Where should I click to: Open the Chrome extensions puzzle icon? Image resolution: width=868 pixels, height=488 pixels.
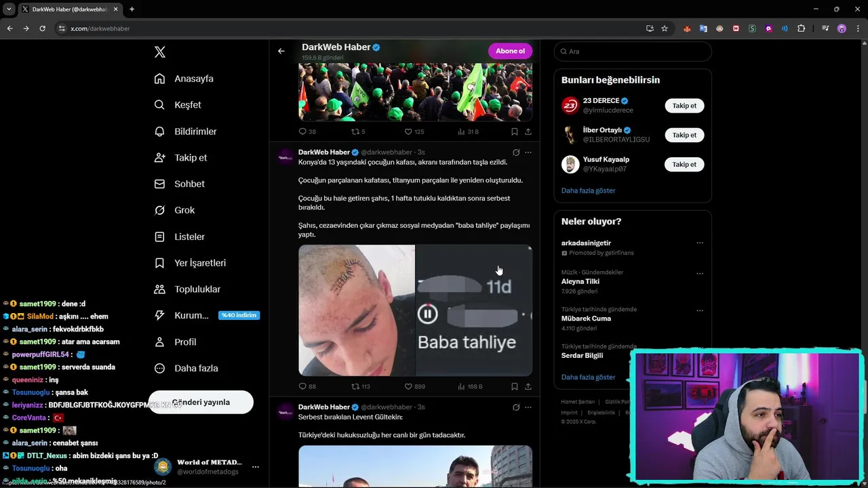801,28
